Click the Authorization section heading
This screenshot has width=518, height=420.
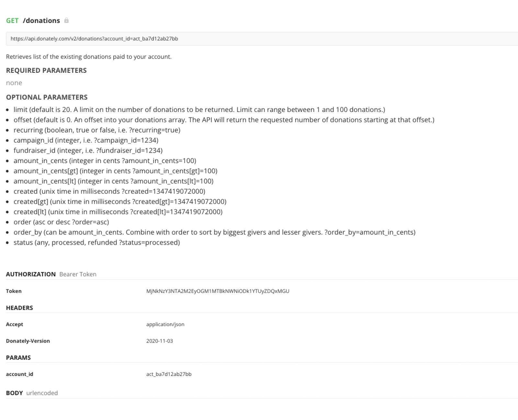click(31, 274)
